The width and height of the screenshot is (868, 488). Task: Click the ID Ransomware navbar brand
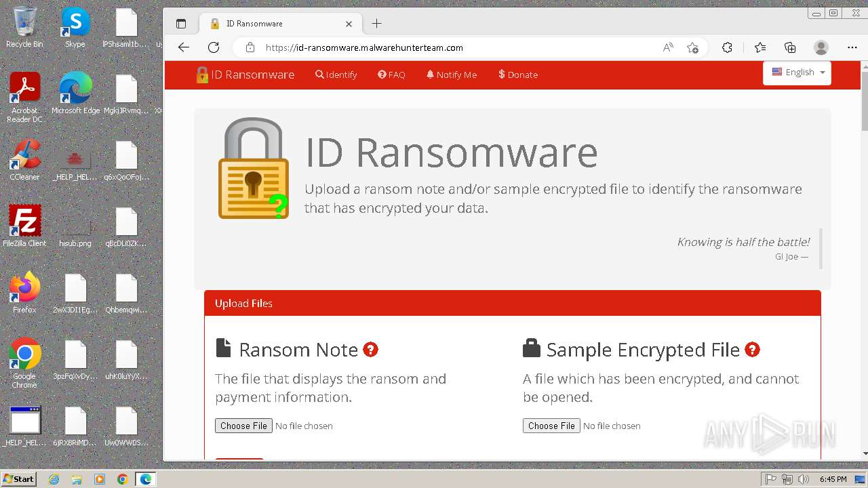pos(245,75)
